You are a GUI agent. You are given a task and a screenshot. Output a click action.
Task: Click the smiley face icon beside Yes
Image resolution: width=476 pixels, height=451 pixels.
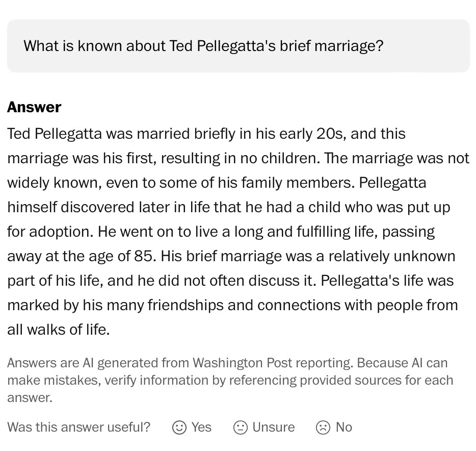tap(179, 427)
